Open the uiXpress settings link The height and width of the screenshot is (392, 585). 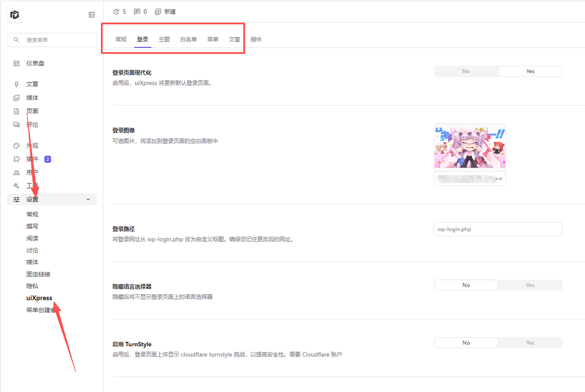click(x=39, y=298)
